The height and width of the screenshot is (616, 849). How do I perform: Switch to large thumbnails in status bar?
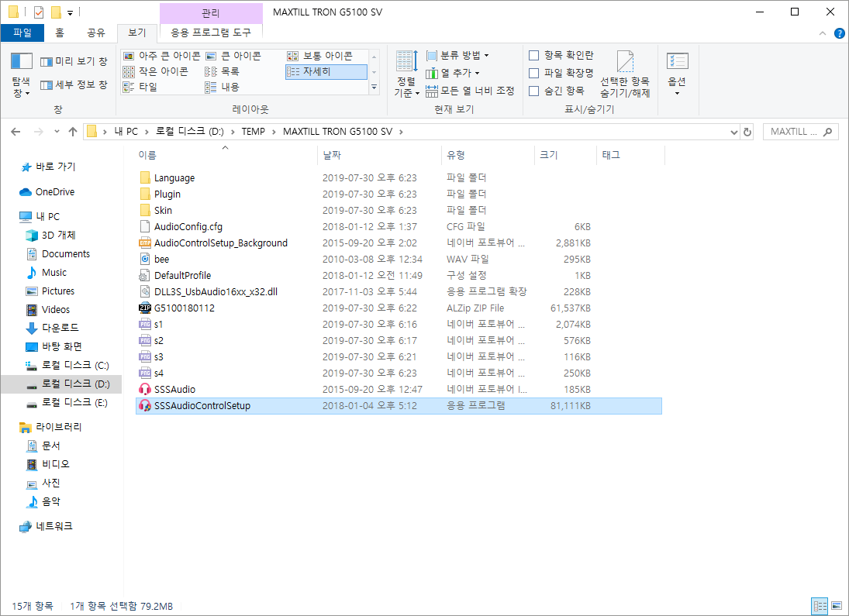tap(837, 606)
